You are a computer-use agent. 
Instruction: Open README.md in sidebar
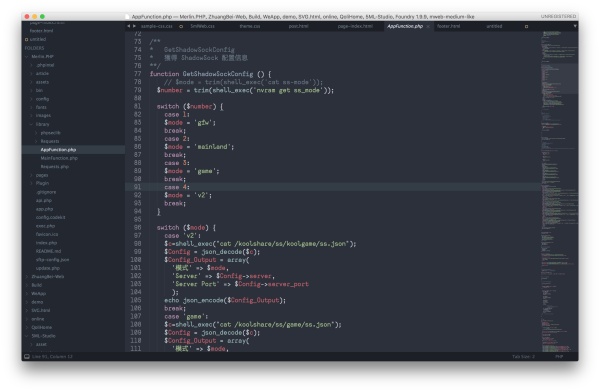pos(48,251)
